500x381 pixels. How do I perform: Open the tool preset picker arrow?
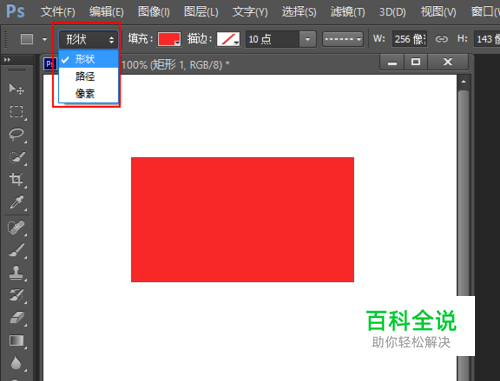pos(45,39)
